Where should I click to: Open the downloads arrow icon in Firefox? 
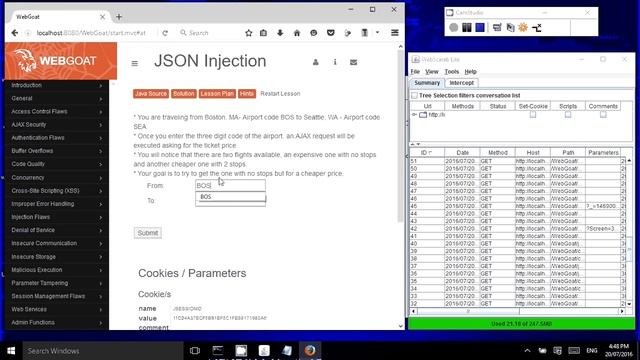pos(280,33)
